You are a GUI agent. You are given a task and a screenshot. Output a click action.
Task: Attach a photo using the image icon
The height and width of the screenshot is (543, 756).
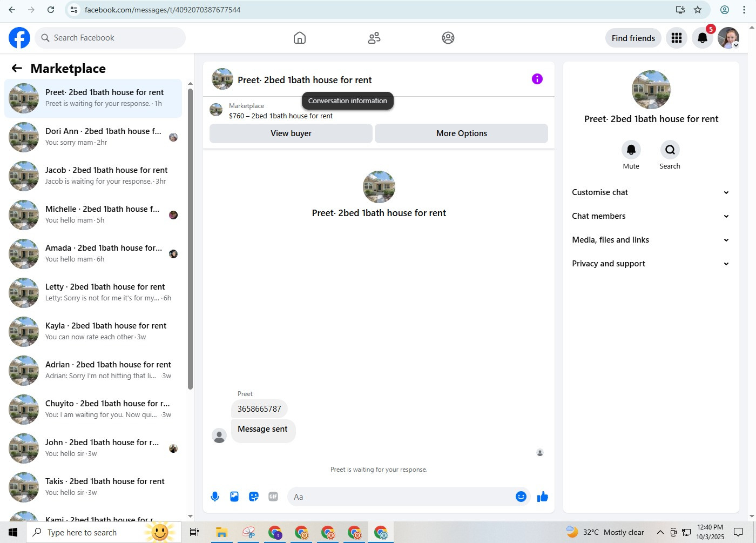(x=234, y=497)
